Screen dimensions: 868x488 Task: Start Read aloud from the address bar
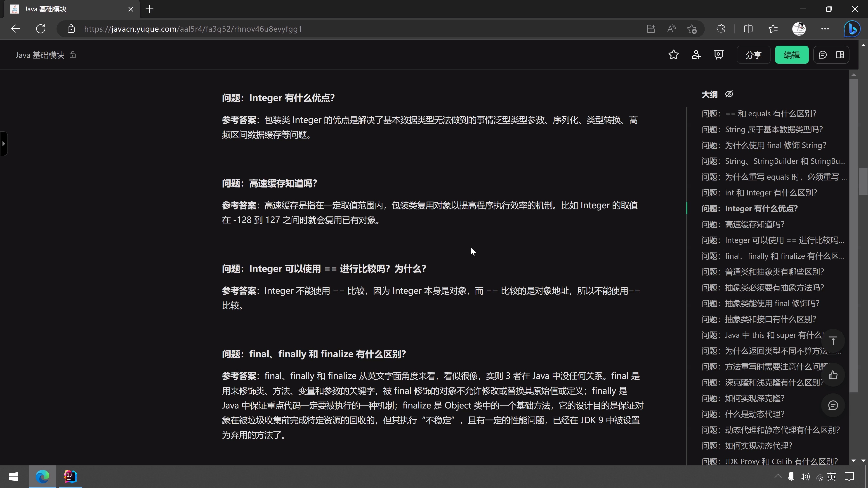click(x=671, y=29)
